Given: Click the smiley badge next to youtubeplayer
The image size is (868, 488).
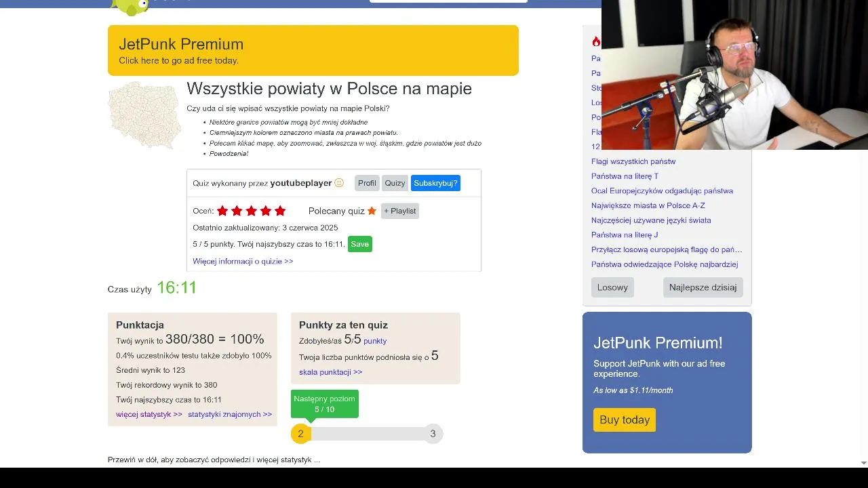Looking at the screenshot, I should (339, 183).
